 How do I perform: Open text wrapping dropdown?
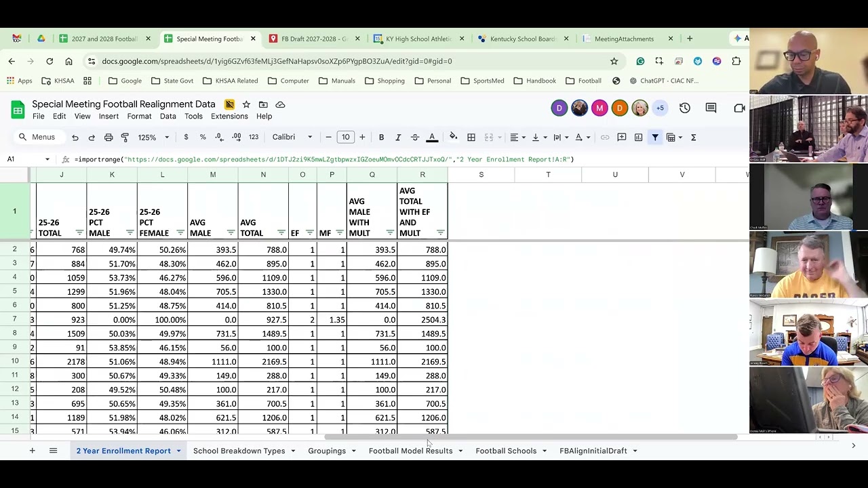(560, 138)
